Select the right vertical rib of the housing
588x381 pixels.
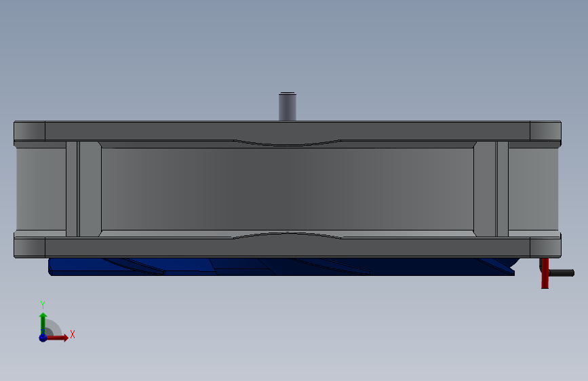(491, 189)
